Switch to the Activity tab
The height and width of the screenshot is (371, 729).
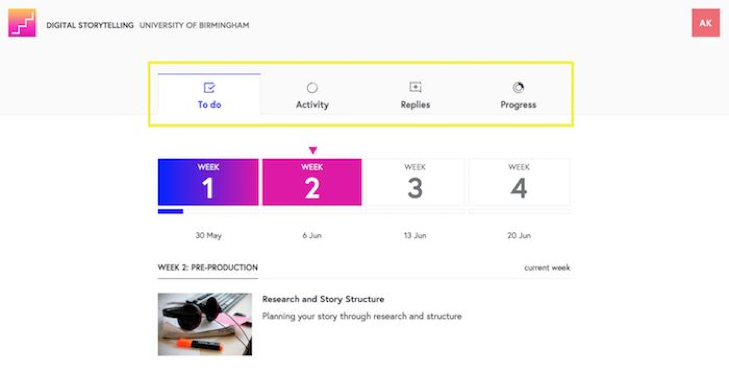point(312,94)
